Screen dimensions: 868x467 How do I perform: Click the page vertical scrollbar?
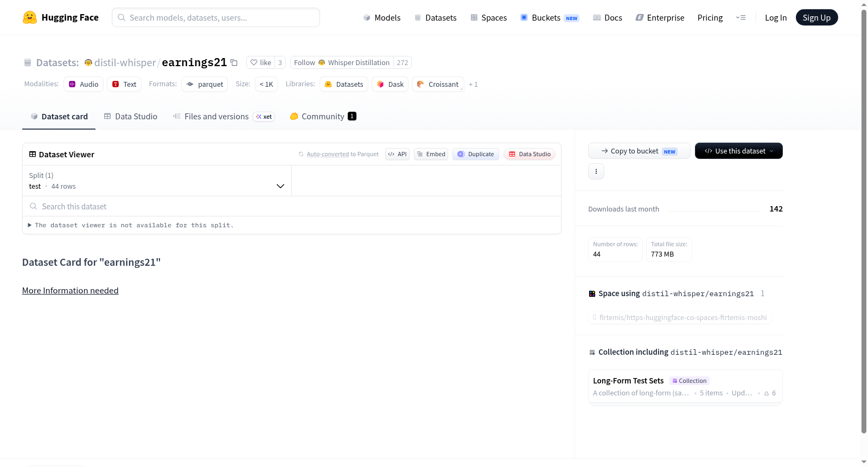point(864,221)
